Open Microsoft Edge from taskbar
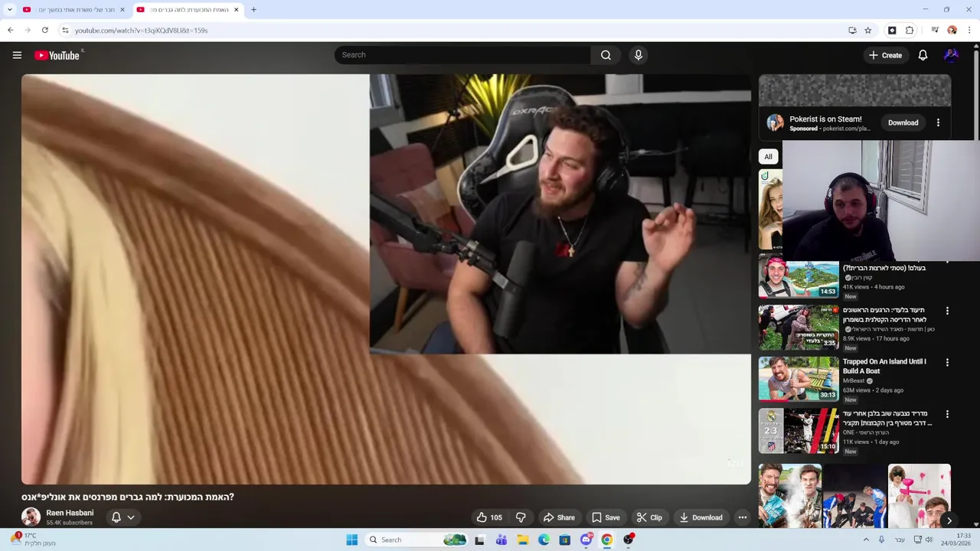980x551 pixels. 544,540
